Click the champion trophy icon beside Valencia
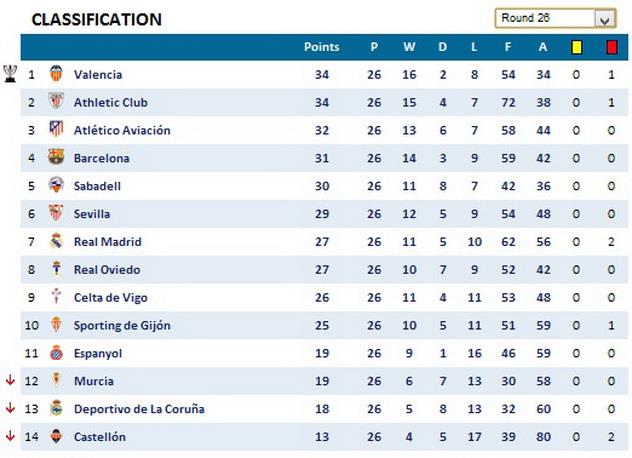 click(10, 73)
